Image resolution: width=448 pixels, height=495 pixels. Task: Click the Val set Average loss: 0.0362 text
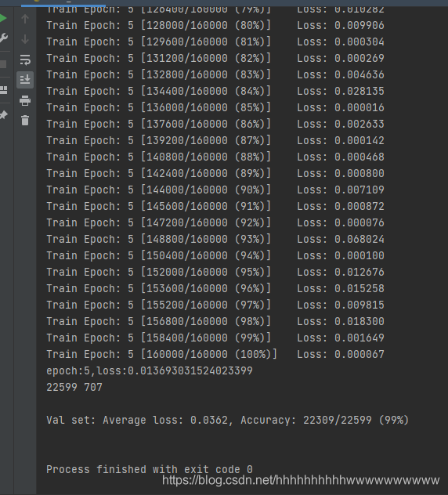click(x=137, y=420)
